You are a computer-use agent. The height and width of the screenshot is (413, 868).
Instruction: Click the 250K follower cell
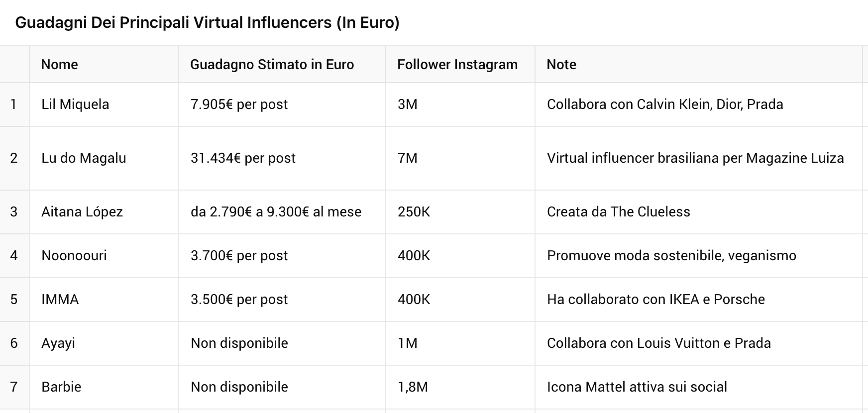(x=414, y=212)
